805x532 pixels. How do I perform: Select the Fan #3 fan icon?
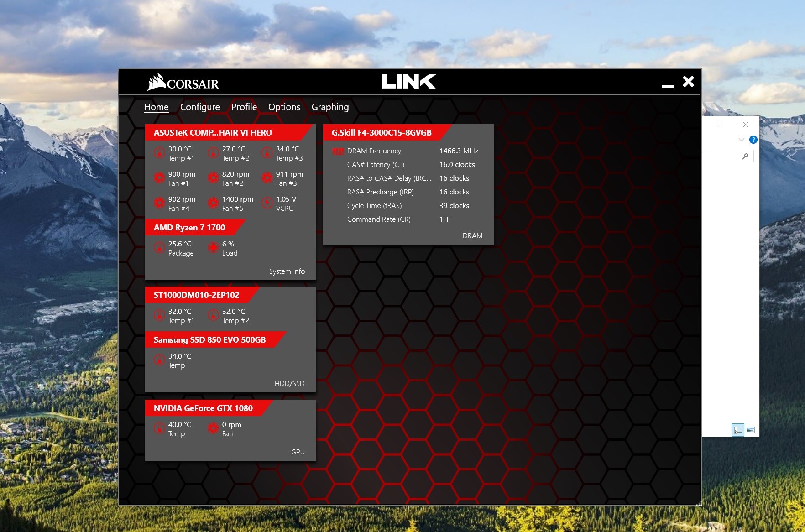click(267, 178)
